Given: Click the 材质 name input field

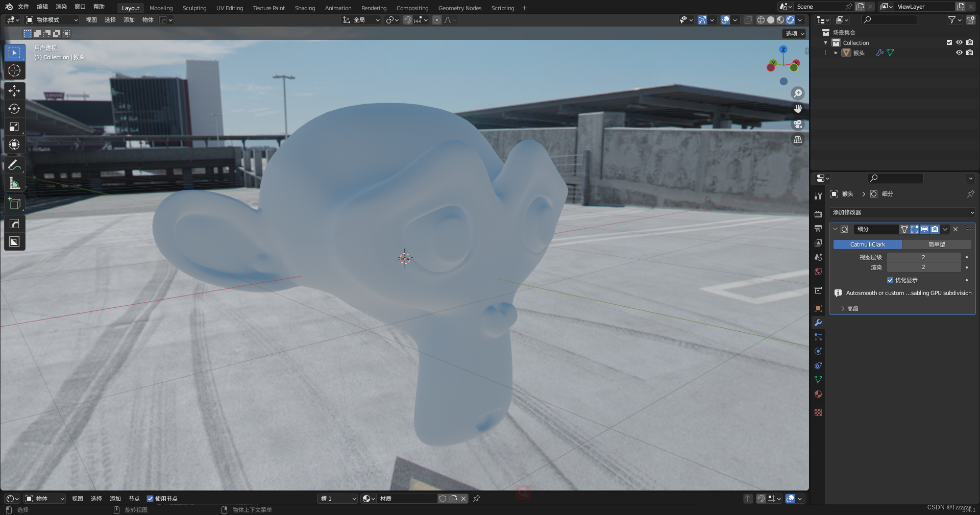Looking at the screenshot, I should click(407, 499).
